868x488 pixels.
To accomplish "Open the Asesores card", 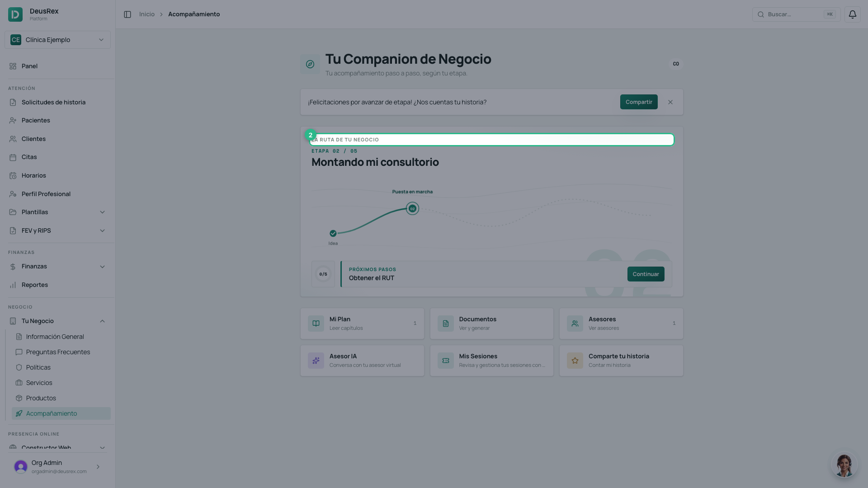I will point(621,324).
